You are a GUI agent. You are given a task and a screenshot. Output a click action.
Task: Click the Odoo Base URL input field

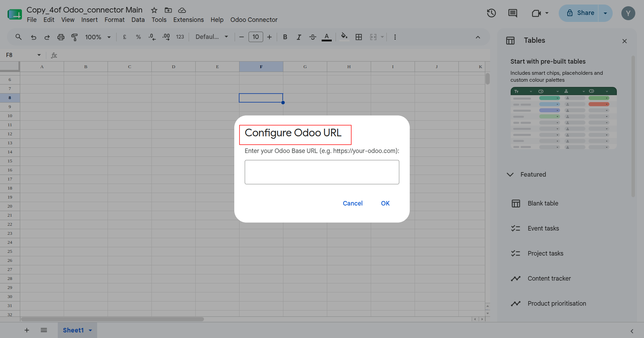(x=322, y=172)
